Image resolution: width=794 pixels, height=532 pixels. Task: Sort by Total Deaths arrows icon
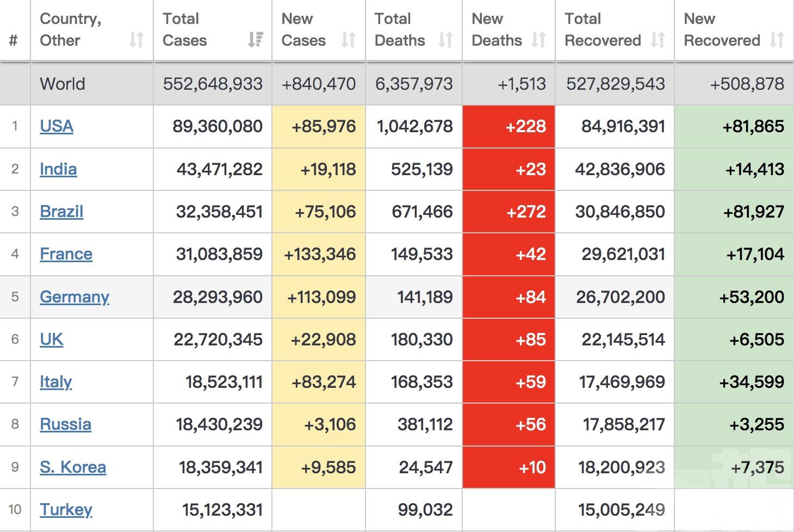point(445,40)
